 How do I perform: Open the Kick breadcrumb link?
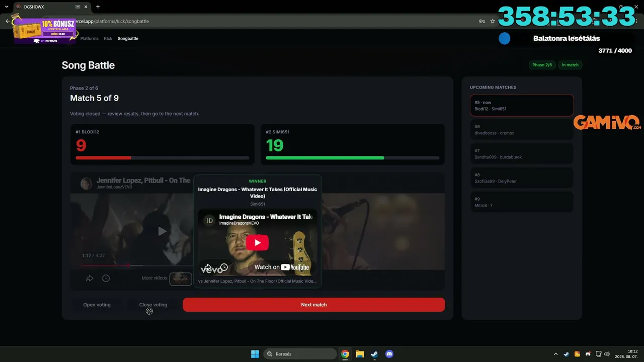pyautogui.click(x=108, y=38)
